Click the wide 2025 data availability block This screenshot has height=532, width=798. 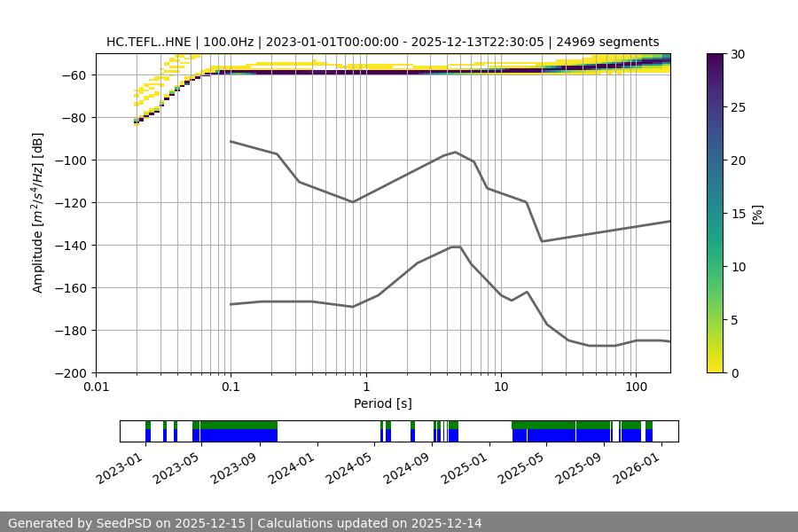coord(560,431)
